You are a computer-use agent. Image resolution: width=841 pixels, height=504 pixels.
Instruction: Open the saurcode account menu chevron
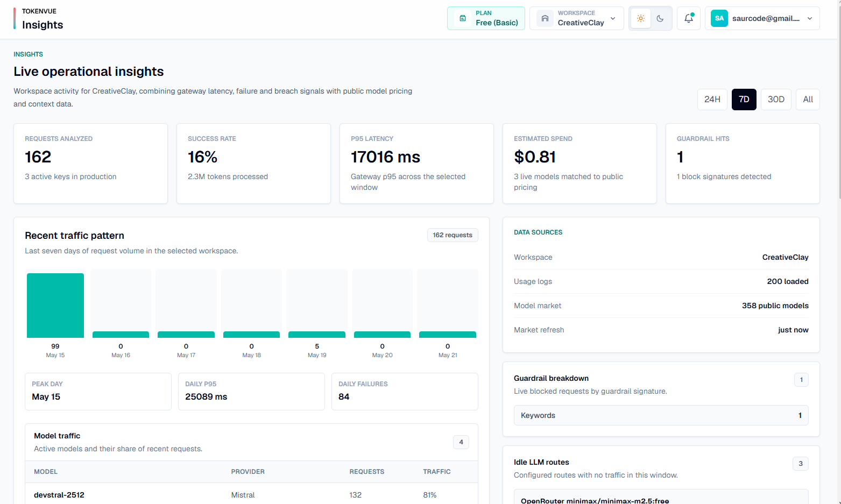pyautogui.click(x=810, y=18)
